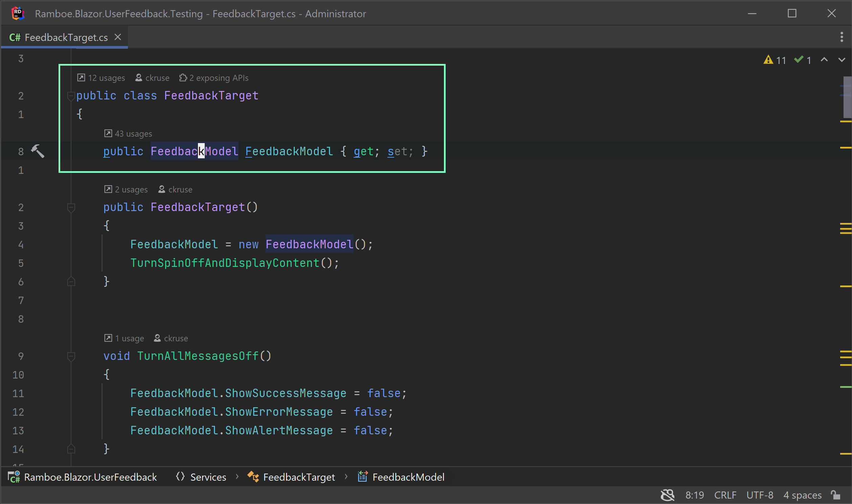The width and height of the screenshot is (852, 504).
Task: Click the warnings count indicator showing 11
Action: 775,60
